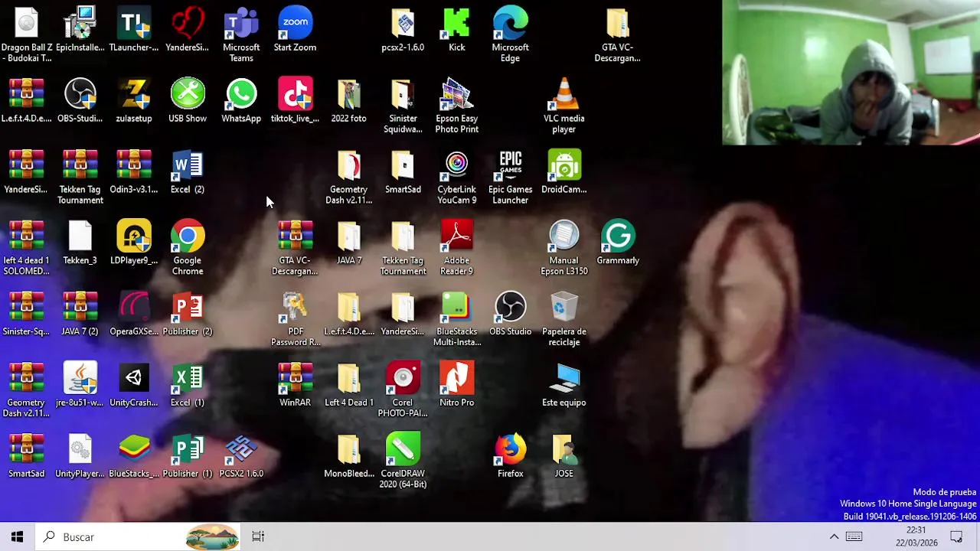980x551 pixels.
Task: Open the Este equipo icon
Action: pos(563,385)
